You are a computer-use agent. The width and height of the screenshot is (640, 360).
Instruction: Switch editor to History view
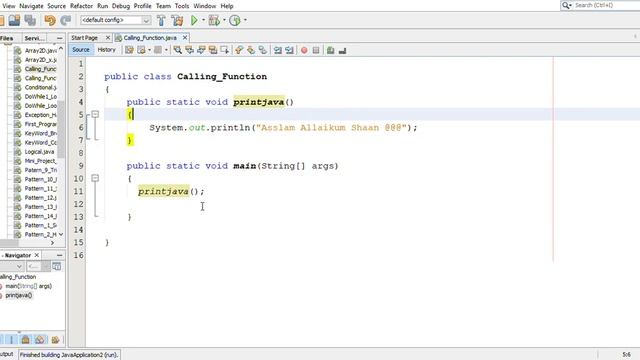point(107,49)
